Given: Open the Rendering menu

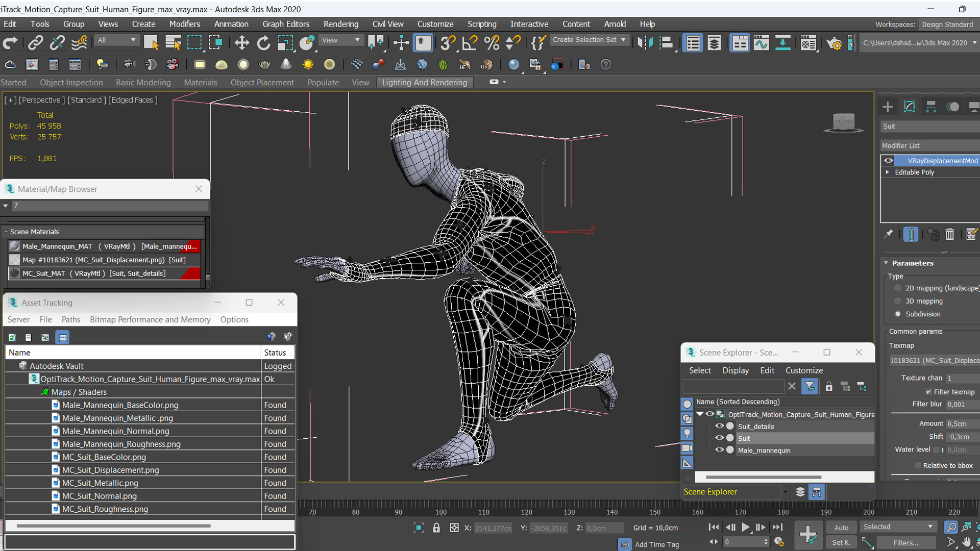Looking at the screenshot, I should pos(341,24).
